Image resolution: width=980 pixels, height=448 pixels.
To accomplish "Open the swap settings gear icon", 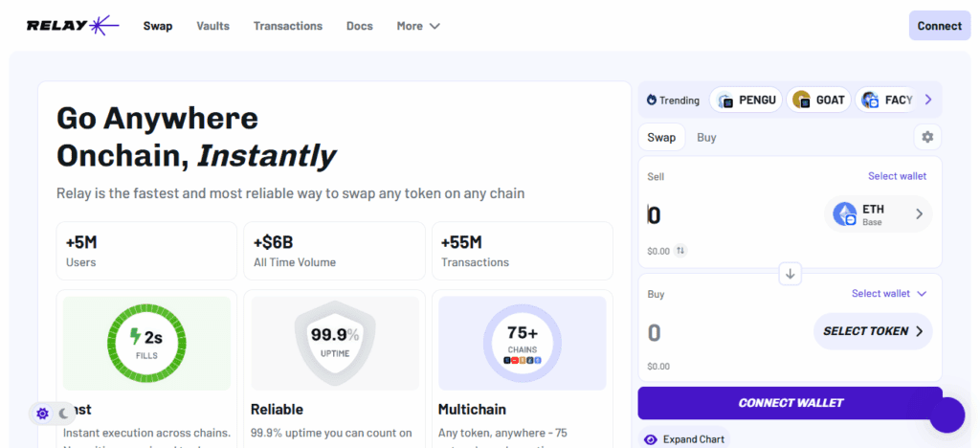I will (x=927, y=137).
